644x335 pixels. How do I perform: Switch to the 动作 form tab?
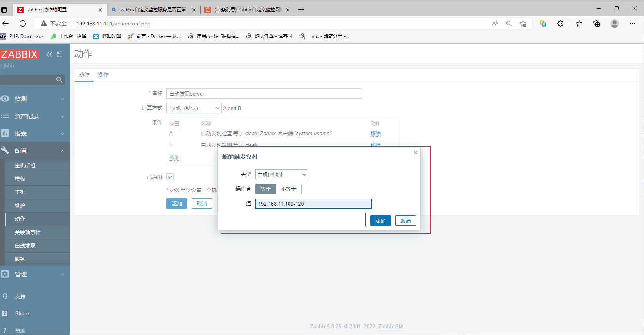(84, 75)
